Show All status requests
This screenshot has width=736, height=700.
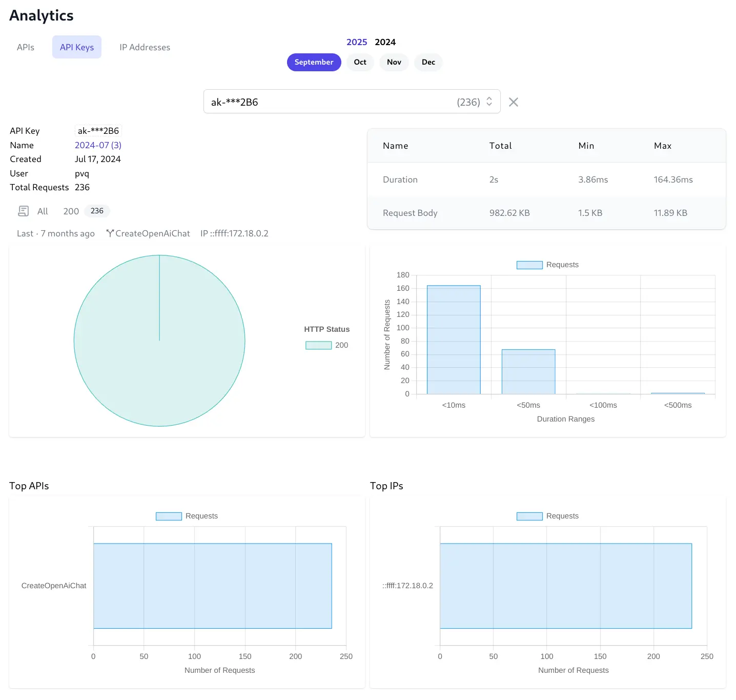pyautogui.click(x=43, y=211)
